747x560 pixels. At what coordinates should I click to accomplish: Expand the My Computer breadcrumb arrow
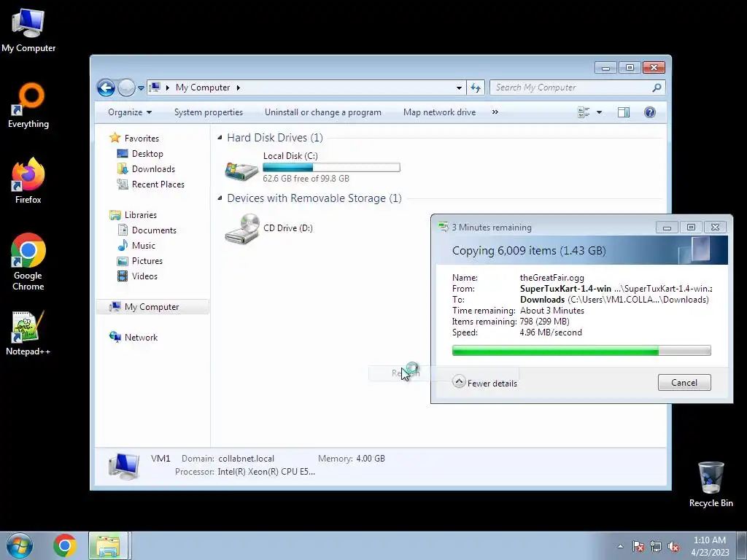pyautogui.click(x=239, y=87)
